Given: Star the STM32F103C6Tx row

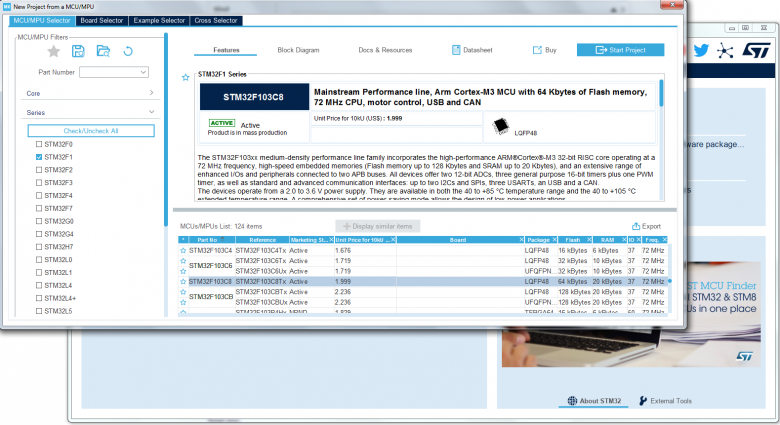Looking at the screenshot, I should click(x=183, y=261).
